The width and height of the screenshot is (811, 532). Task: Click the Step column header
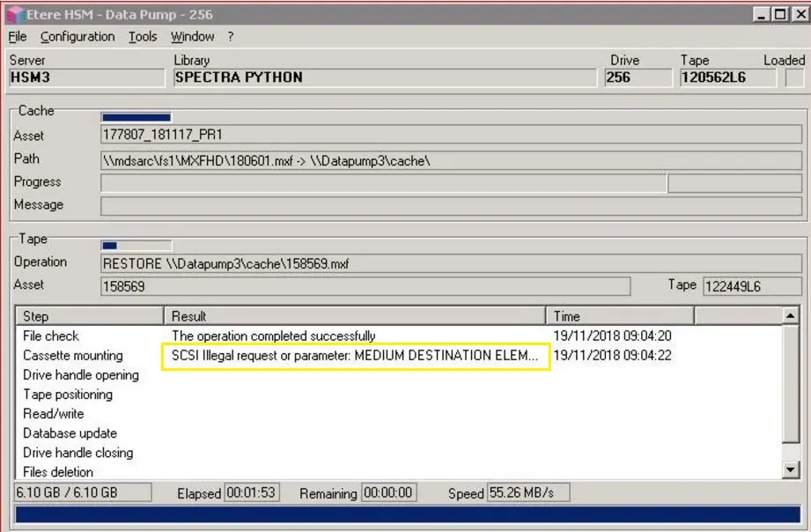(x=89, y=316)
